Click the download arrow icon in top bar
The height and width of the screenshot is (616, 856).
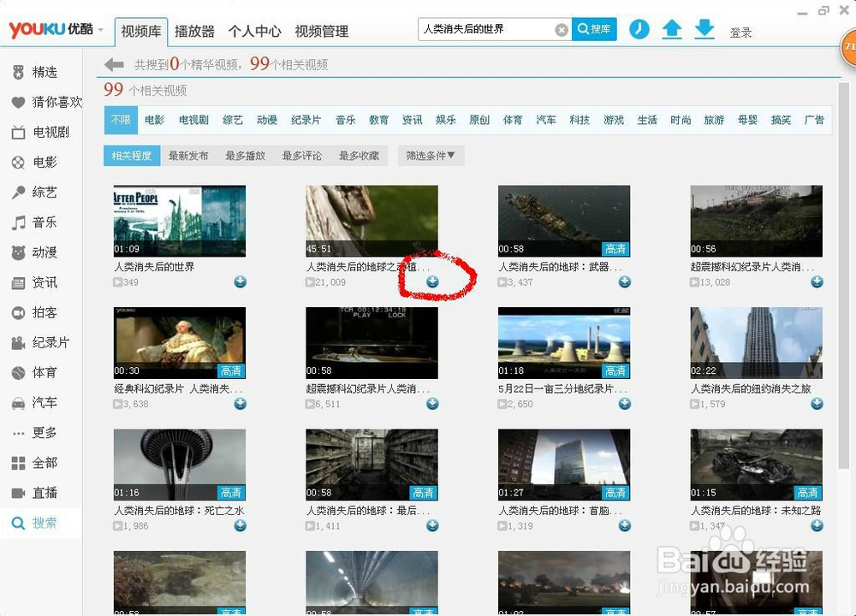[704, 29]
